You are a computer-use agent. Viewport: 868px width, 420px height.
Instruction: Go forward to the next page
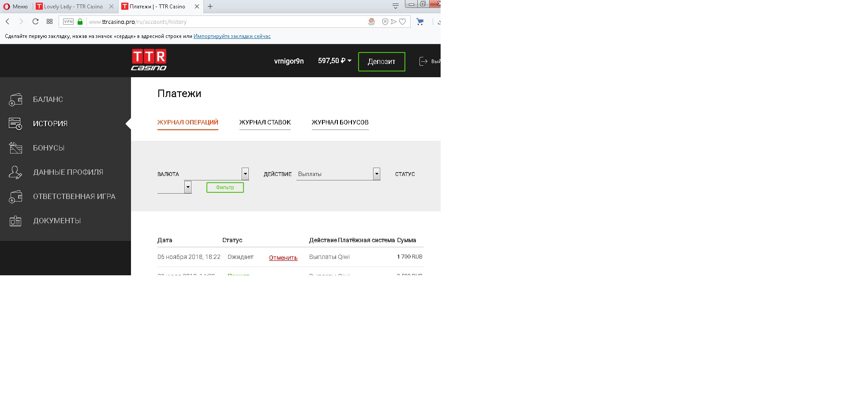(21, 22)
